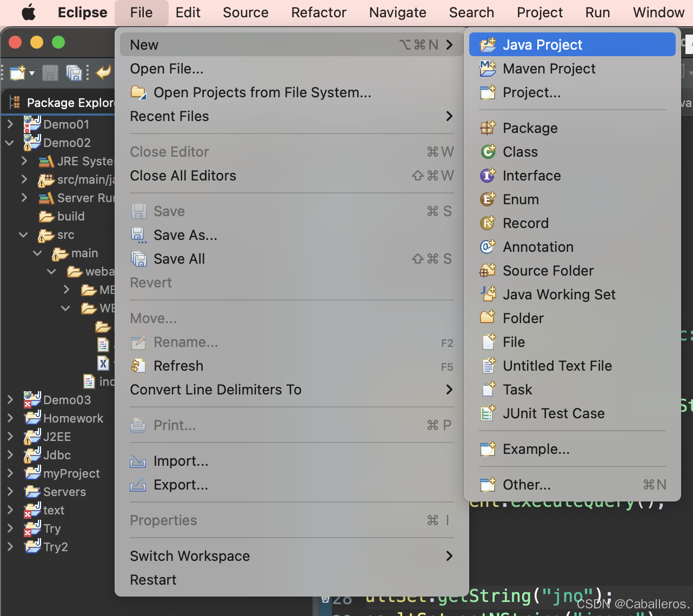693x616 pixels.
Task: Create a new Record
Action: point(525,223)
